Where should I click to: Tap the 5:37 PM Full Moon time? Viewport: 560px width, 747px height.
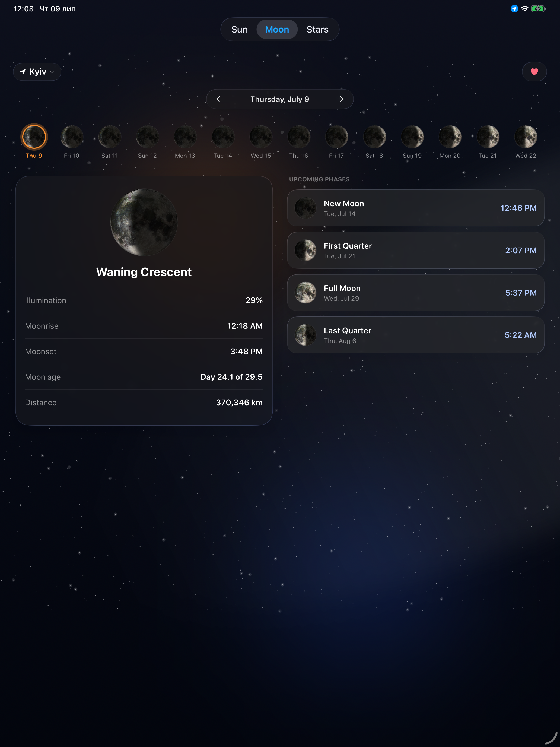520,293
